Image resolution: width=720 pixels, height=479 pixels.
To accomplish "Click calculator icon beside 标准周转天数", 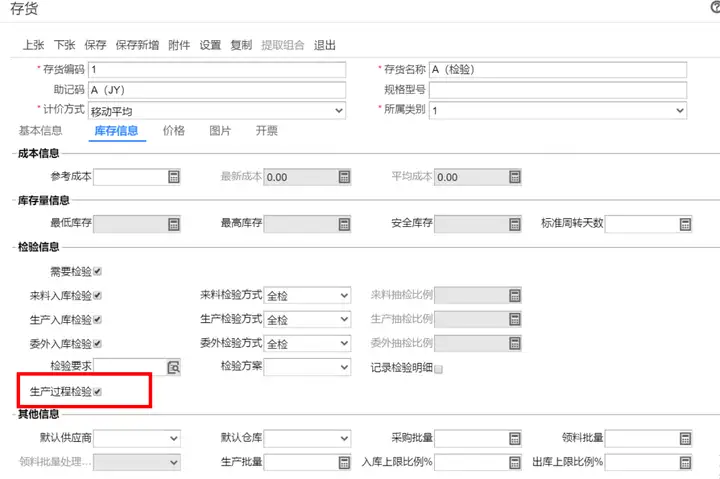I will pyautogui.click(x=685, y=224).
